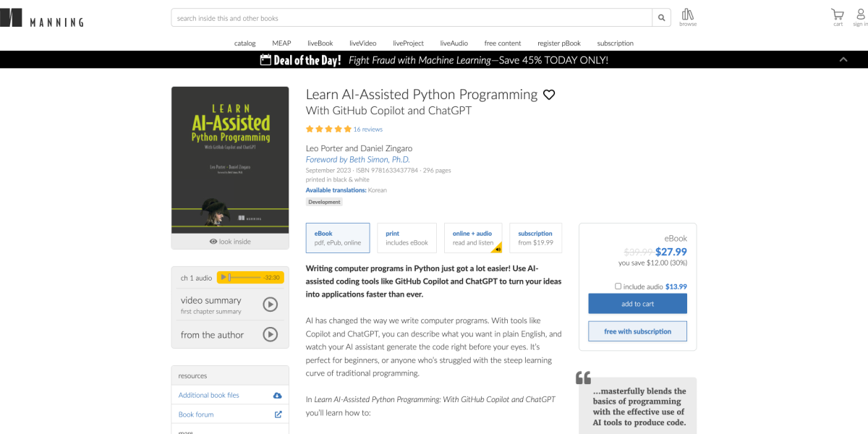Click the ch 1 audio progress slider
Screen dimensions: 868x434
(x=246, y=277)
